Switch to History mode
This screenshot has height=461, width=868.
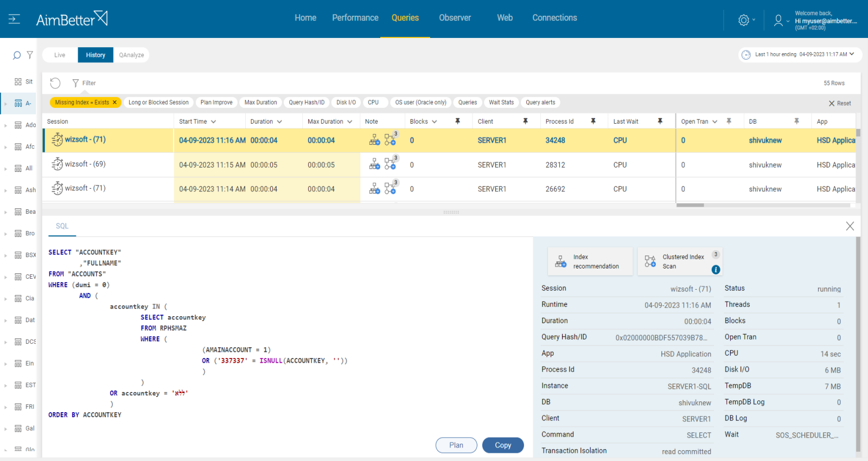pyautogui.click(x=95, y=55)
